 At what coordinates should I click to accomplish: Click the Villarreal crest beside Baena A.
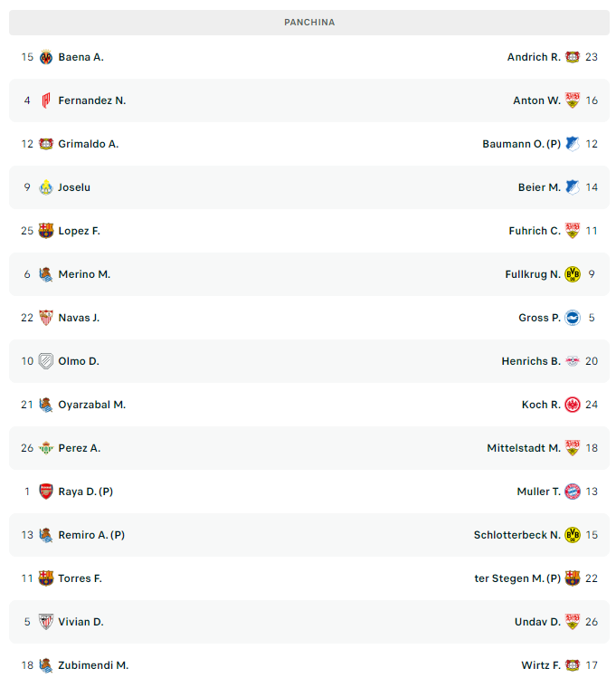[46, 57]
